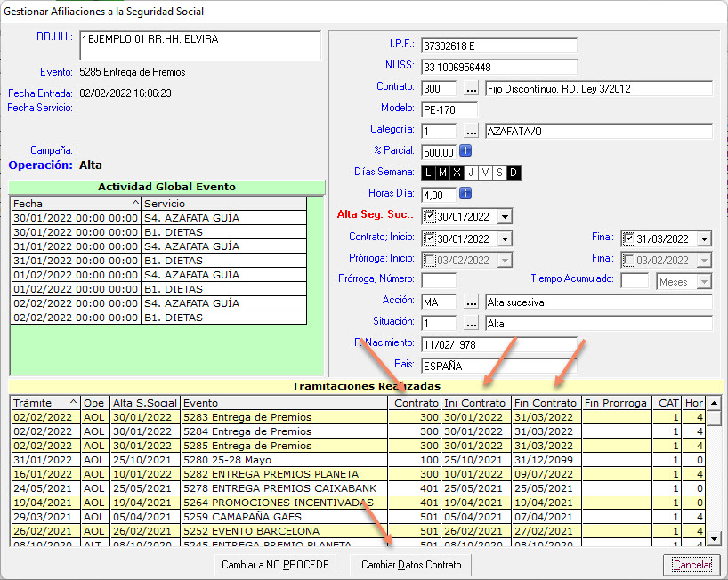Click the NUSS input field
This screenshot has height=580, width=728.
coord(499,67)
